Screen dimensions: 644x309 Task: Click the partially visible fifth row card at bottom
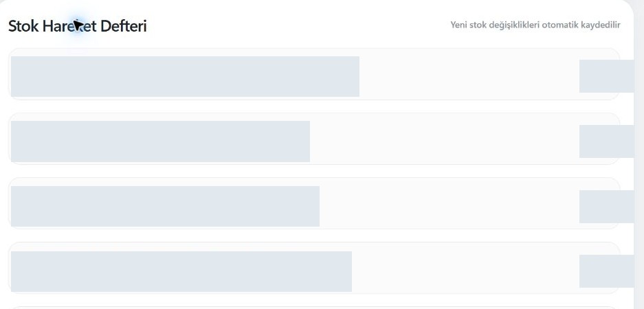pyautogui.click(x=314, y=308)
